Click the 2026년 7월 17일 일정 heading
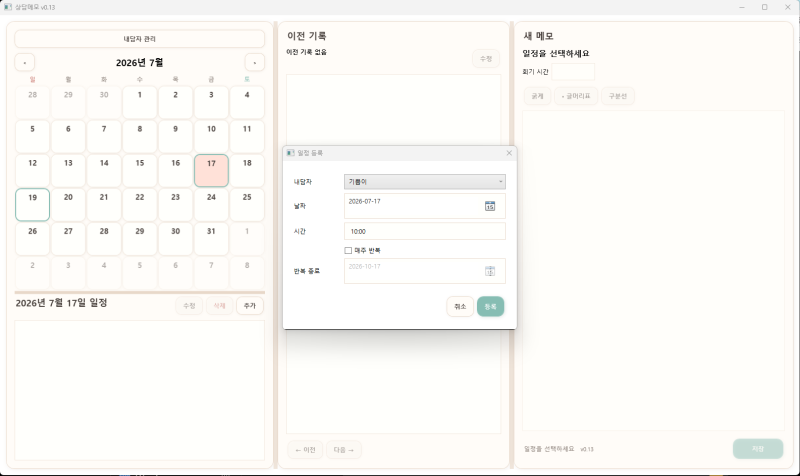Screen dimensions: 800x476 pyautogui.click(x=61, y=303)
